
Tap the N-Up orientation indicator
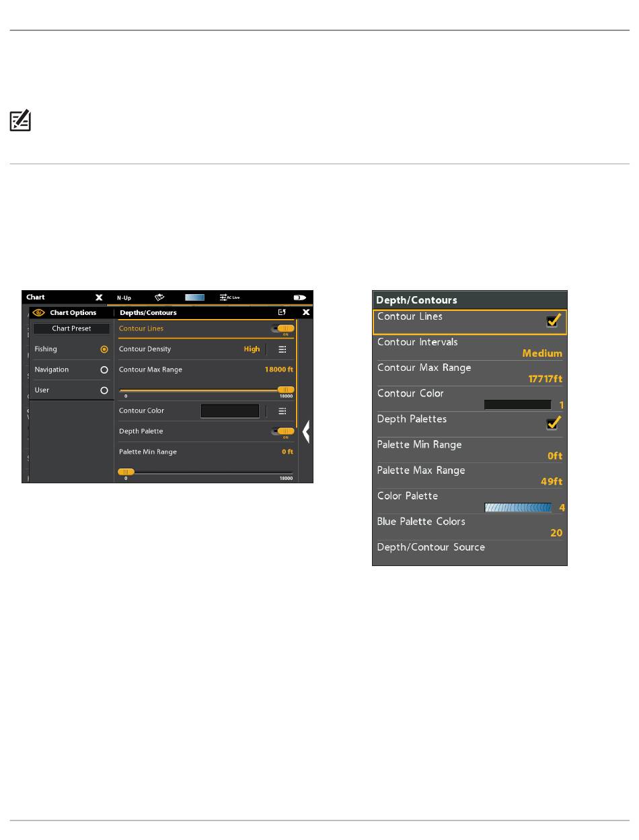[124, 297]
